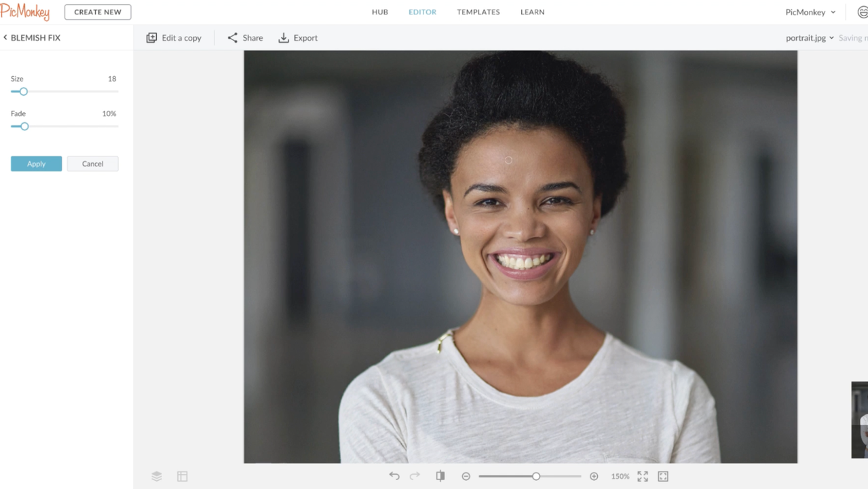The height and width of the screenshot is (489, 868).
Task: Click the account avatar icon
Action: coord(862,12)
